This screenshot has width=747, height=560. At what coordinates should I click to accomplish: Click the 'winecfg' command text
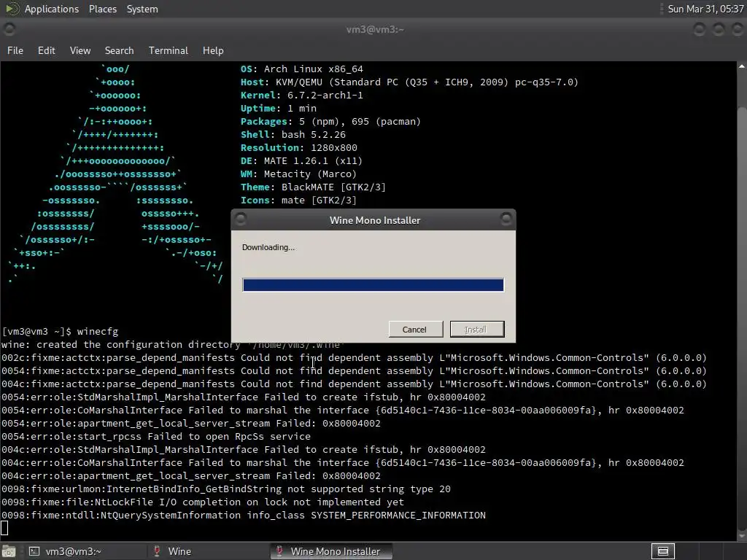point(98,332)
